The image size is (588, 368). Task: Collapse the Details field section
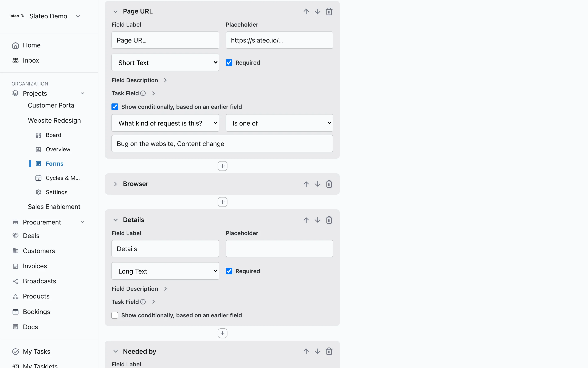[x=115, y=220]
